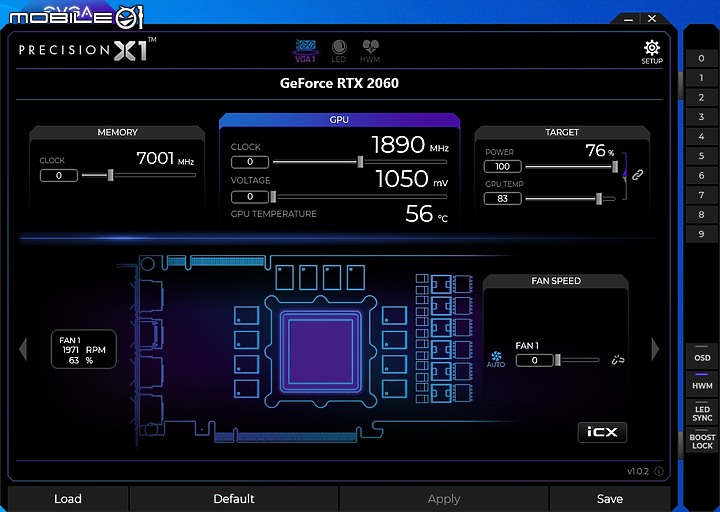
Task: Click the iCX button
Action: pos(602,432)
